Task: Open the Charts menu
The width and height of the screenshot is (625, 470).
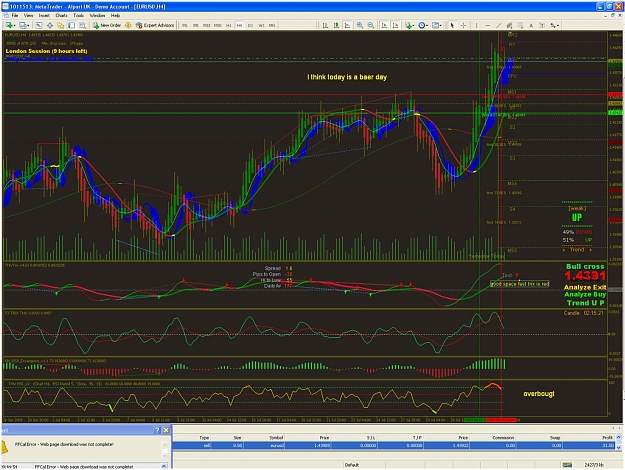Action: click(x=61, y=16)
